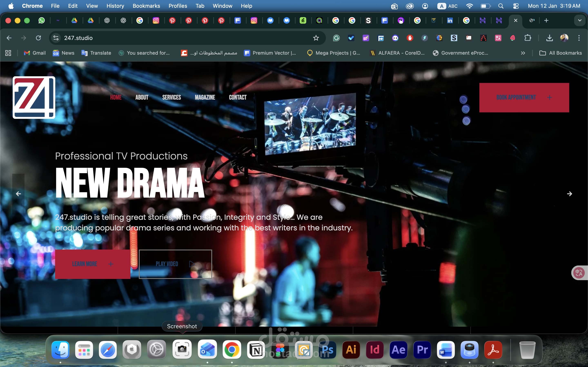Open the Bookmarks menu in menu bar
The image size is (588, 367).
pos(146,6)
